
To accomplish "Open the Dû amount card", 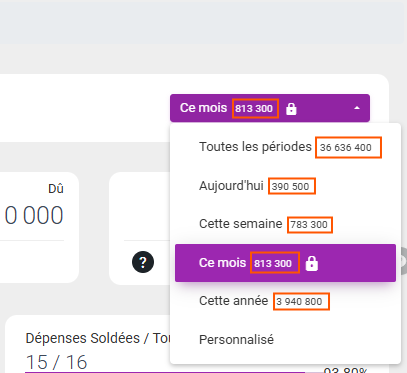I will [x=39, y=227].
